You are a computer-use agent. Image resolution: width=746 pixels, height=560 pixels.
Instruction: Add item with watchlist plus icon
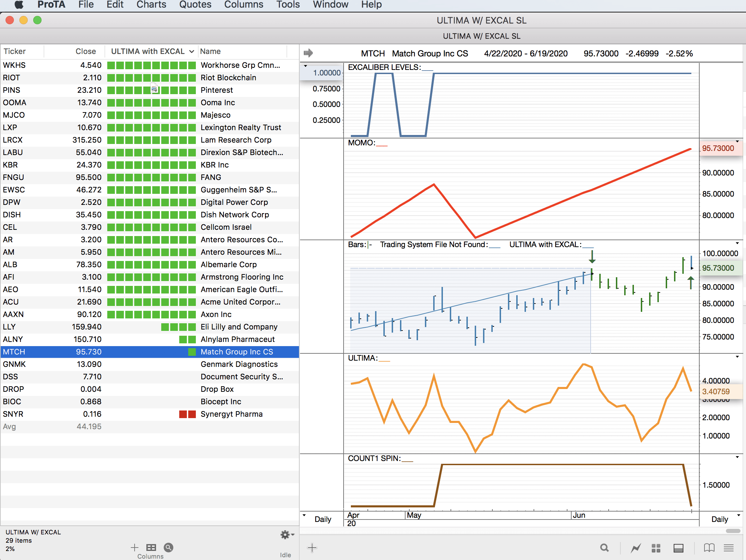tap(134, 548)
